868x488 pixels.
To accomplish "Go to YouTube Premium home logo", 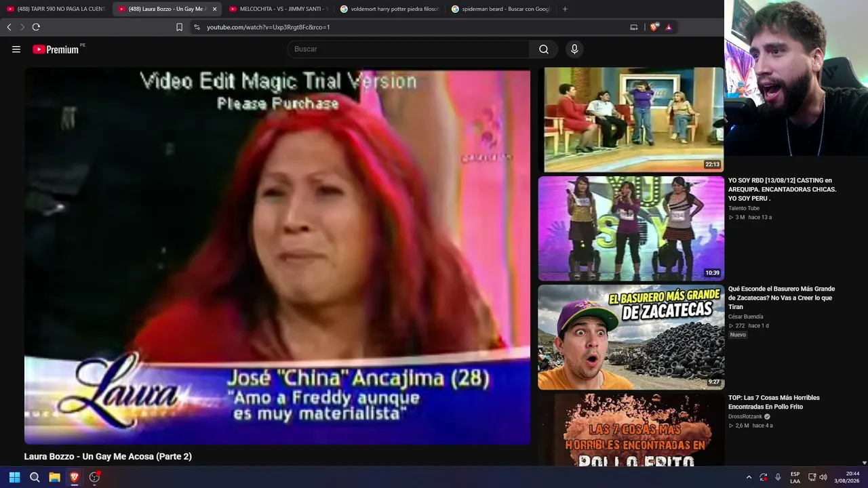I will (x=56, y=49).
